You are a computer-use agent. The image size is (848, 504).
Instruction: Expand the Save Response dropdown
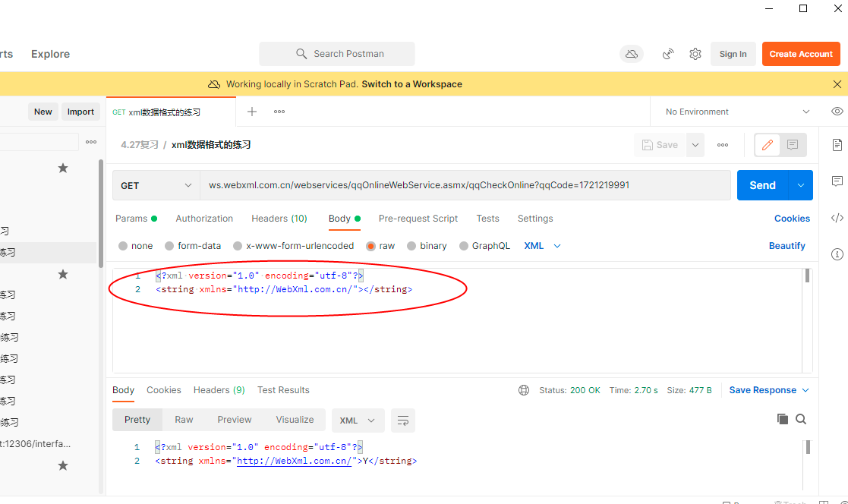pyautogui.click(x=805, y=390)
